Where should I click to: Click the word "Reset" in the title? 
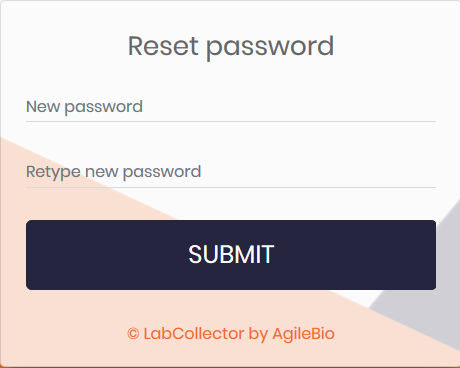[163, 46]
